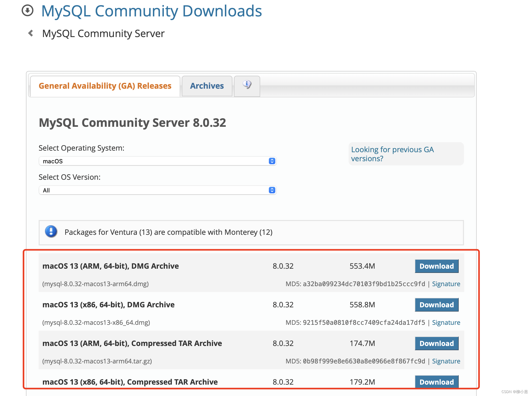The width and height of the screenshot is (532, 396).
Task: Click the blue exclamation notice icon
Action: tap(51, 232)
